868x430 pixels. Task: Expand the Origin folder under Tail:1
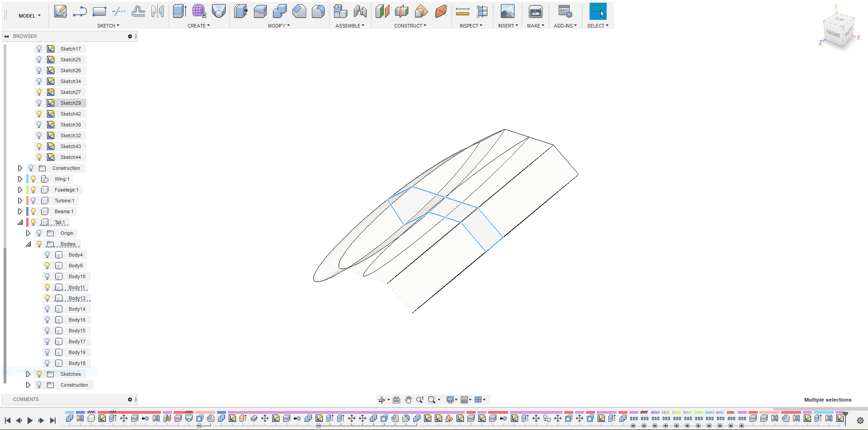(x=28, y=233)
